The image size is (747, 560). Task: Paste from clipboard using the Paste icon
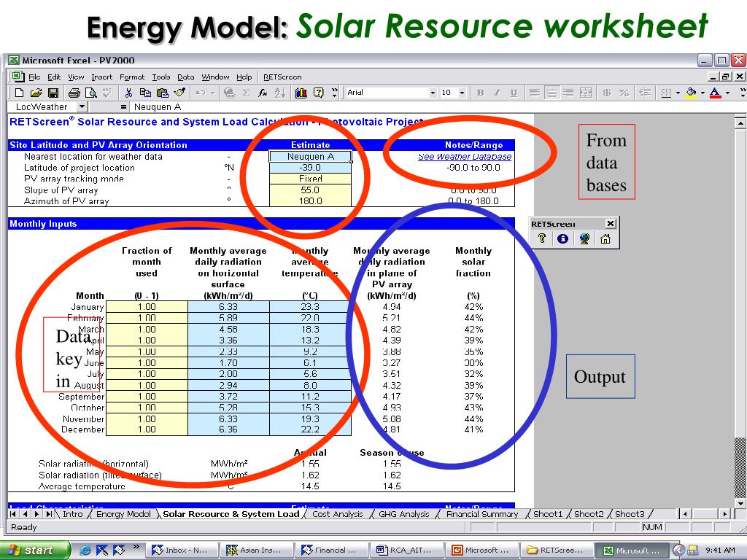[163, 93]
